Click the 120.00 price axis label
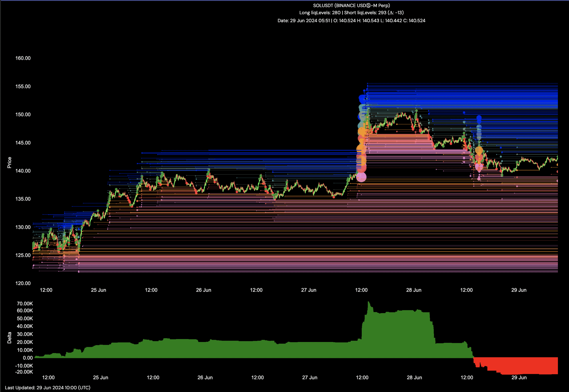Screen dimensions: 569x392 (23, 283)
